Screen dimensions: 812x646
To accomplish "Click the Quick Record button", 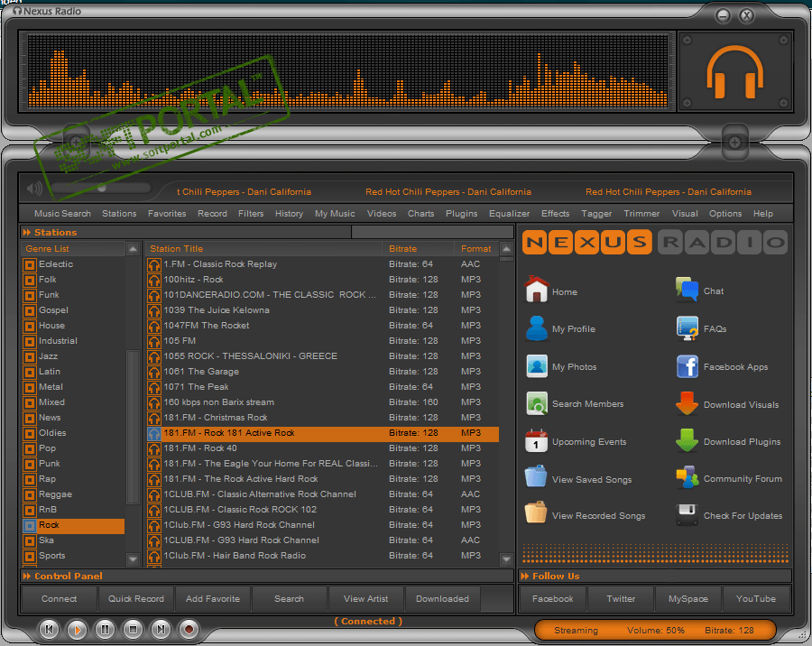I will tap(135, 599).
